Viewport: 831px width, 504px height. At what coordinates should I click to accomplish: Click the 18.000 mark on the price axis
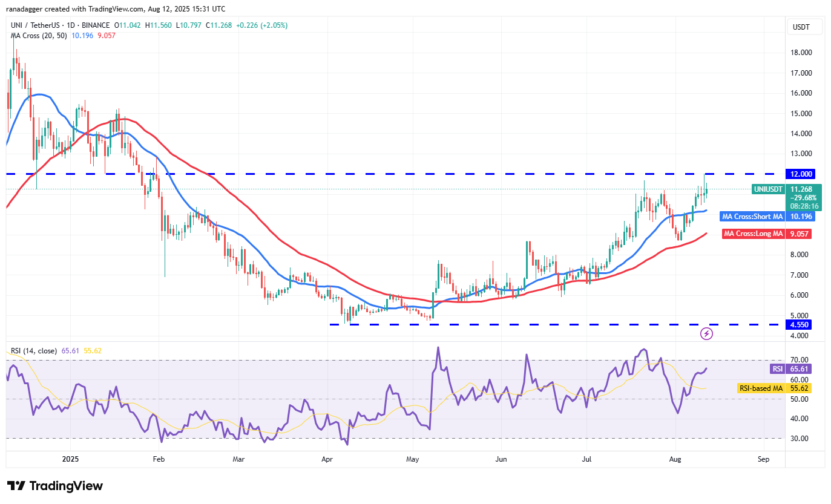pos(801,53)
